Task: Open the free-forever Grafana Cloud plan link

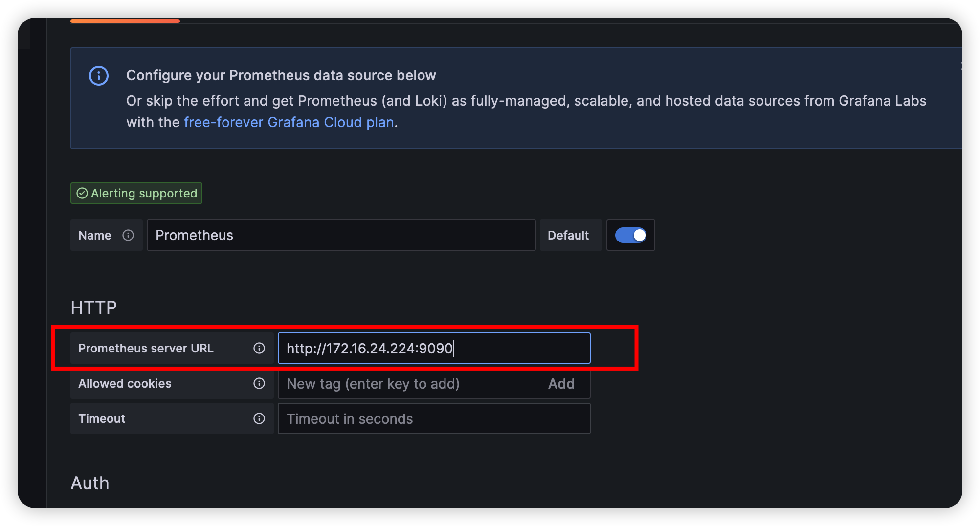Action: click(289, 122)
